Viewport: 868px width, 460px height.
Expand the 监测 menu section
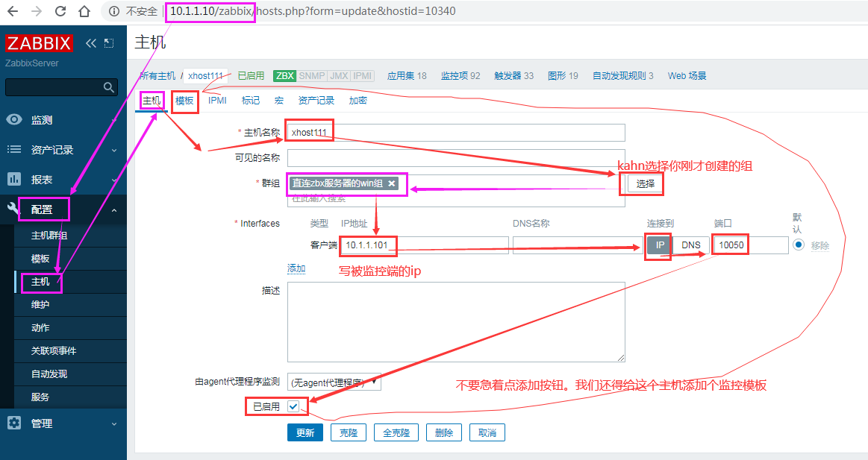click(115, 120)
